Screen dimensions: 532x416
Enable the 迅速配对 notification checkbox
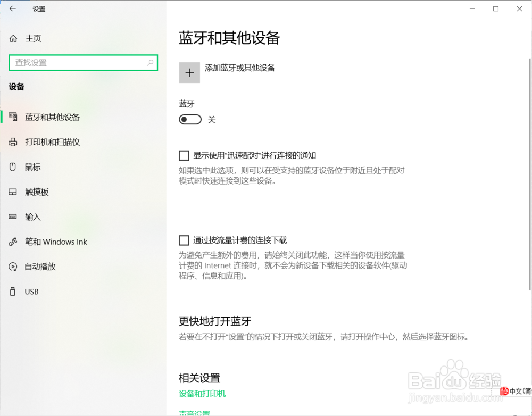184,155
